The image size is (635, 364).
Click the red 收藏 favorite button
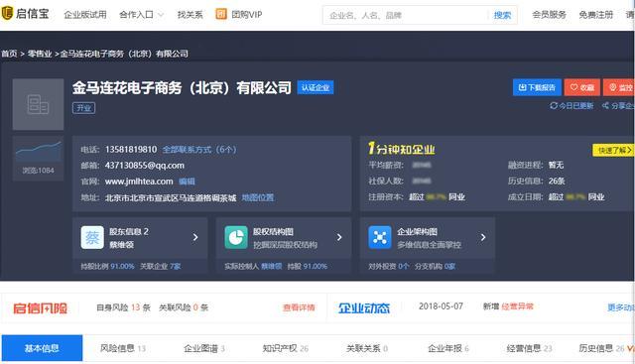[x=582, y=87]
